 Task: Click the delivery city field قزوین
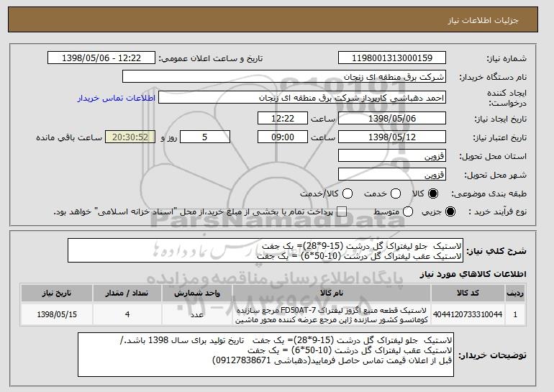(x=392, y=175)
